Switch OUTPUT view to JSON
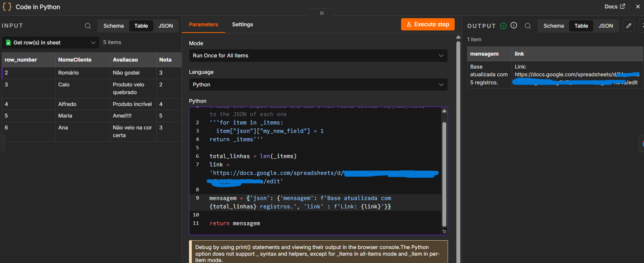The image size is (644, 263). [605, 26]
